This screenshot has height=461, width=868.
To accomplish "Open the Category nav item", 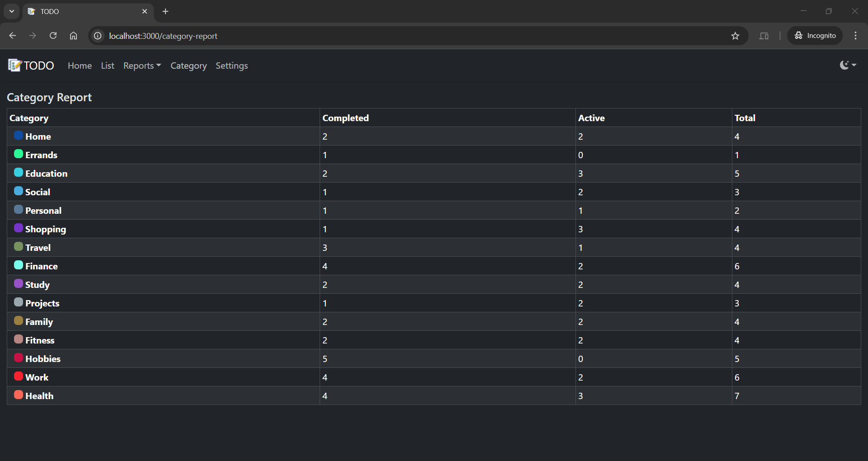I will (189, 66).
